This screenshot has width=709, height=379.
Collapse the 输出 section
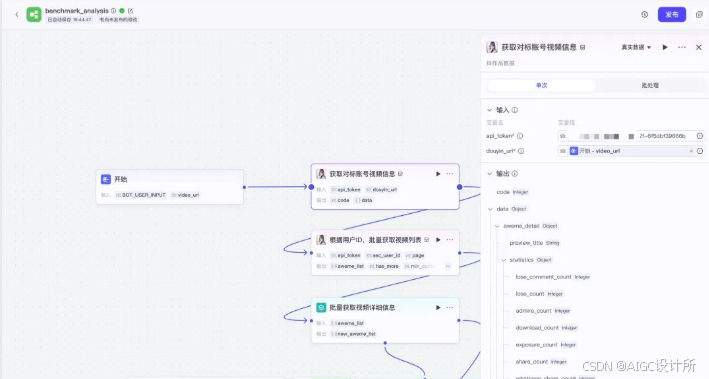tap(489, 174)
